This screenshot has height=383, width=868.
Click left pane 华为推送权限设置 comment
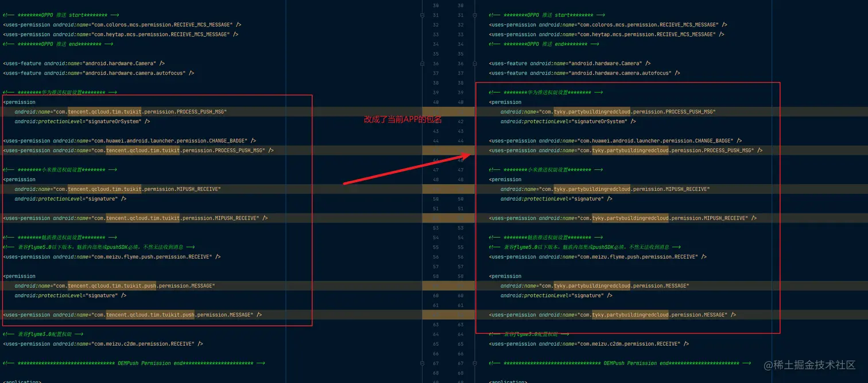[x=60, y=92]
